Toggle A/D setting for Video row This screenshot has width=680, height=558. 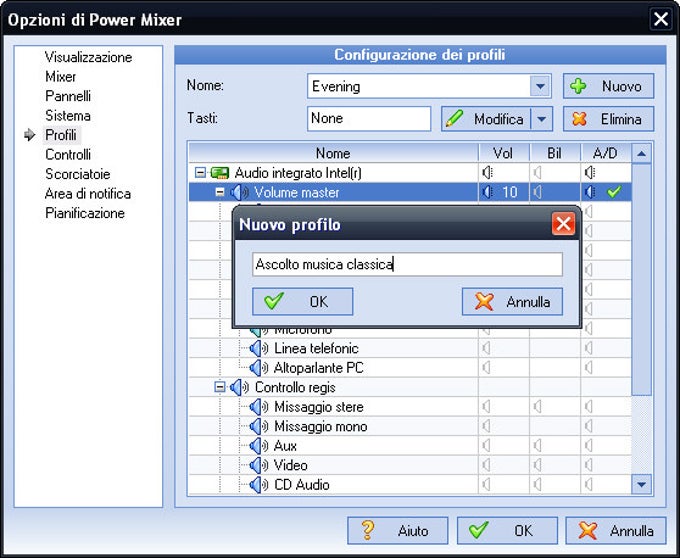(x=588, y=465)
